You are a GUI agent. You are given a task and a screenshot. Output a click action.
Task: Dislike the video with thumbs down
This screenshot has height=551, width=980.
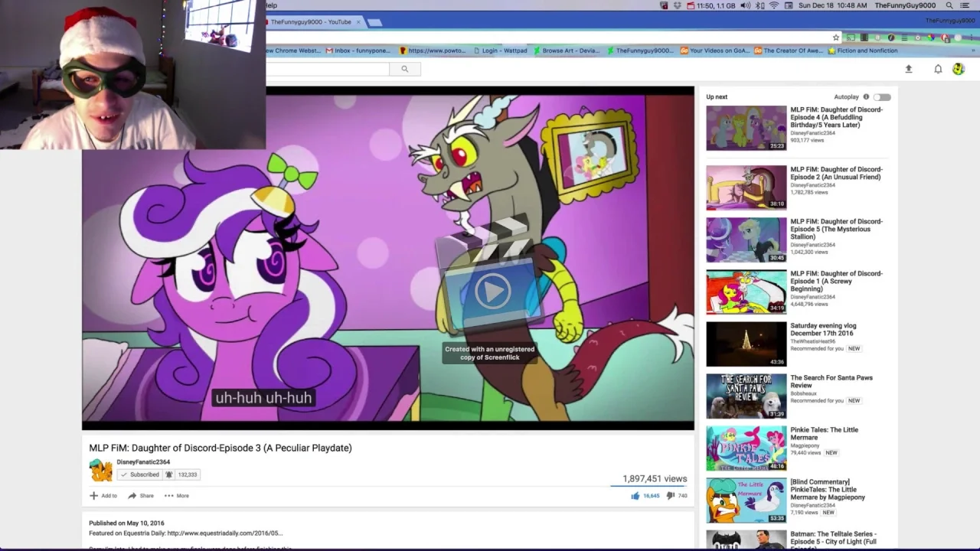(x=670, y=496)
